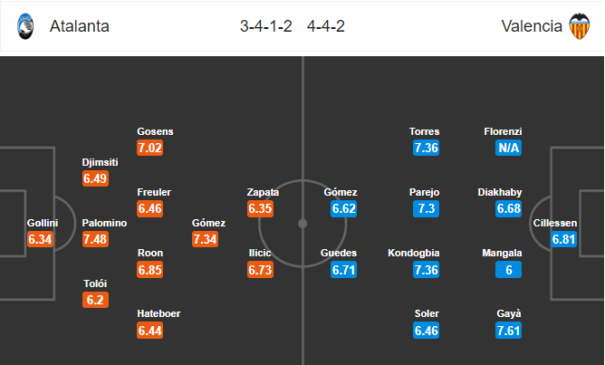Click the 4-4-2 formation label

click(x=326, y=26)
